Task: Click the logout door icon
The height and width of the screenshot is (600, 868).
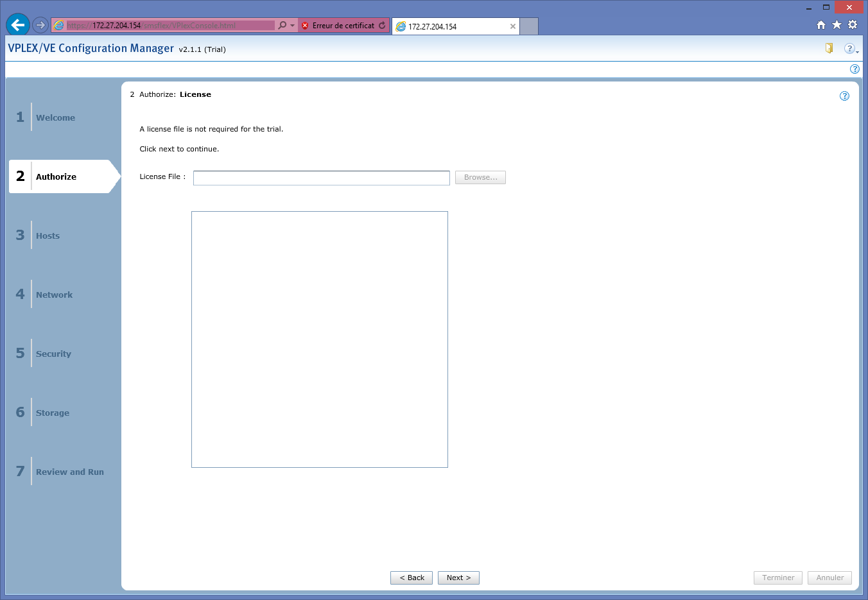Action: point(829,48)
